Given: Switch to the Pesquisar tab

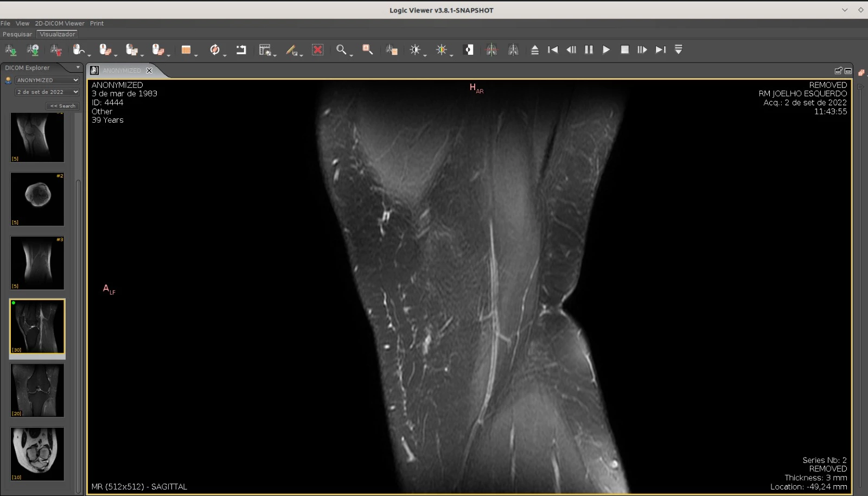Looking at the screenshot, I should coord(17,34).
